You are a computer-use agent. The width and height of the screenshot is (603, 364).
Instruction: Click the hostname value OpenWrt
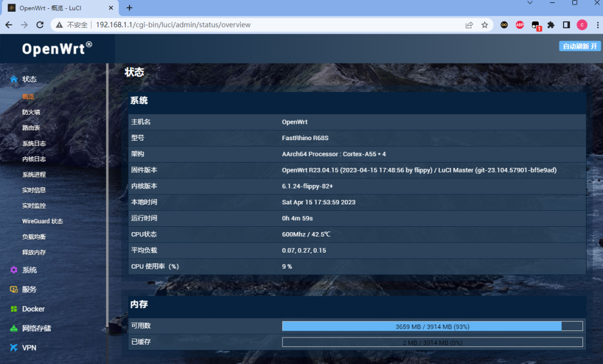tap(294, 122)
